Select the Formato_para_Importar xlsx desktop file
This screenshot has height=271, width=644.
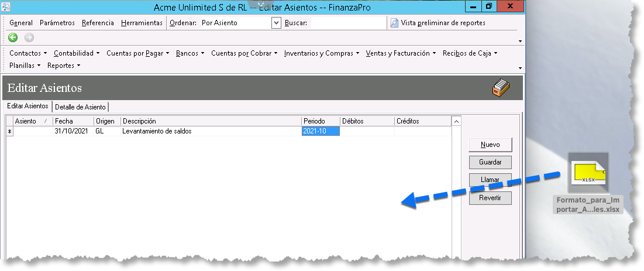pyautogui.click(x=588, y=183)
